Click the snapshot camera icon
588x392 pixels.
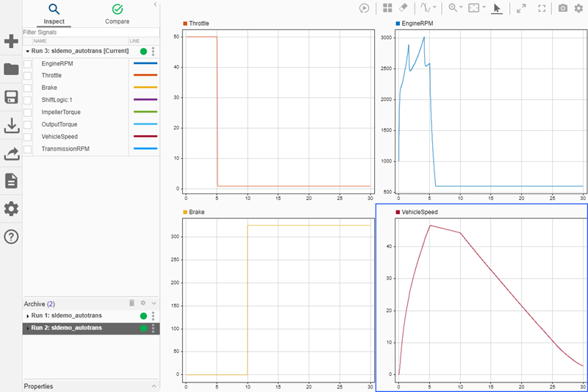click(563, 8)
